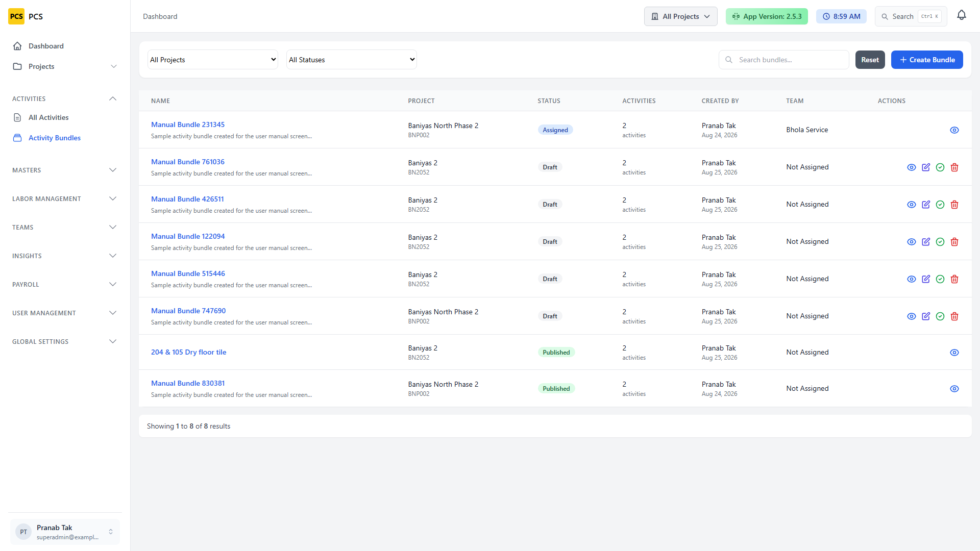Image resolution: width=980 pixels, height=551 pixels.
Task: Click the Create Bundle button
Action: pos(927,60)
